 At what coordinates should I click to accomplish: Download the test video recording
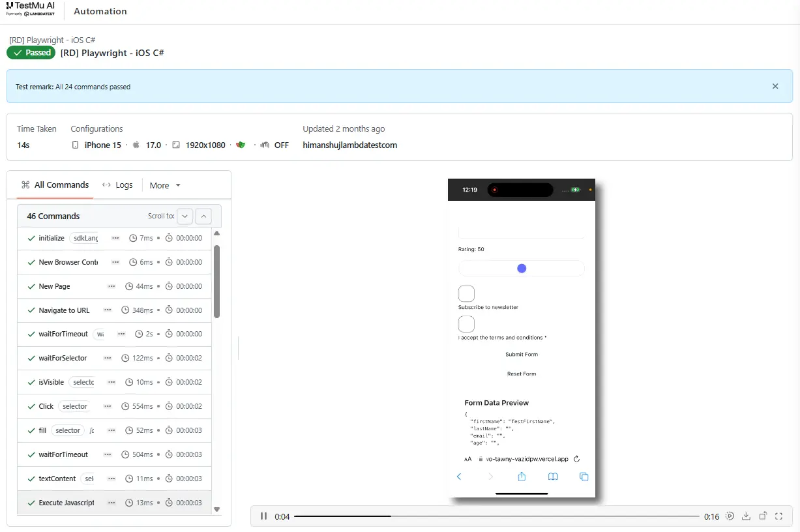coord(747,516)
